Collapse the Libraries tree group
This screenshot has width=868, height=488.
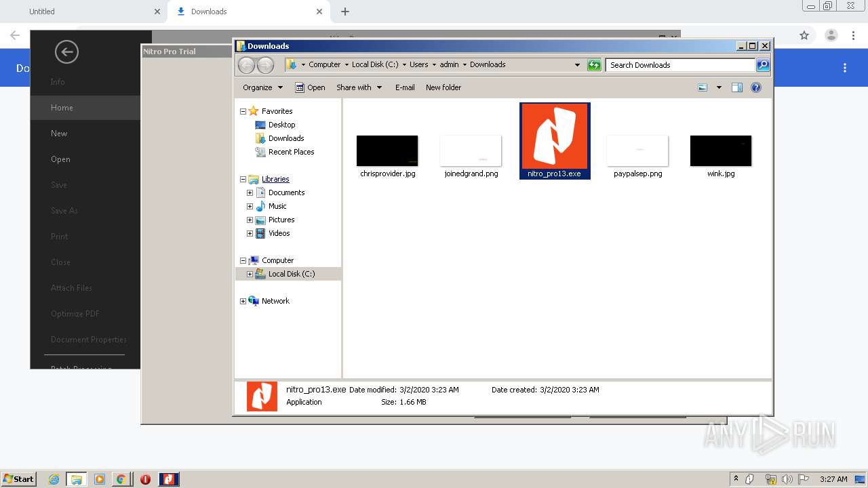243,179
